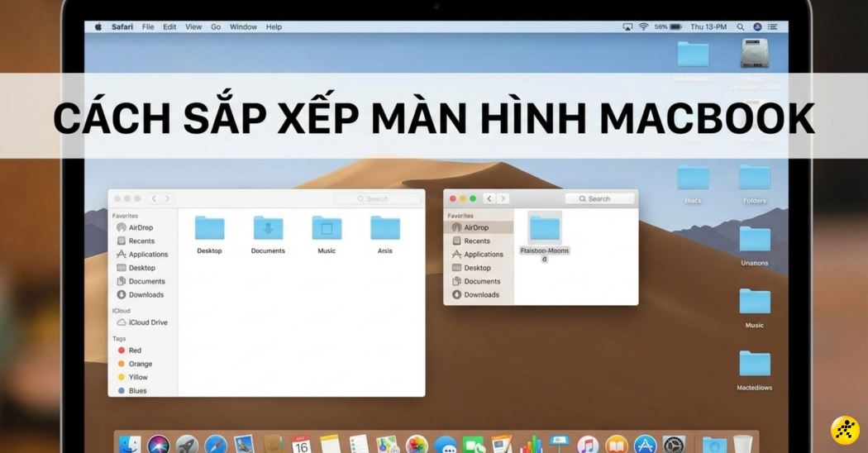868x453 pixels.
Task: Click the search field in the right Finder window
Action: pos(599,198)
